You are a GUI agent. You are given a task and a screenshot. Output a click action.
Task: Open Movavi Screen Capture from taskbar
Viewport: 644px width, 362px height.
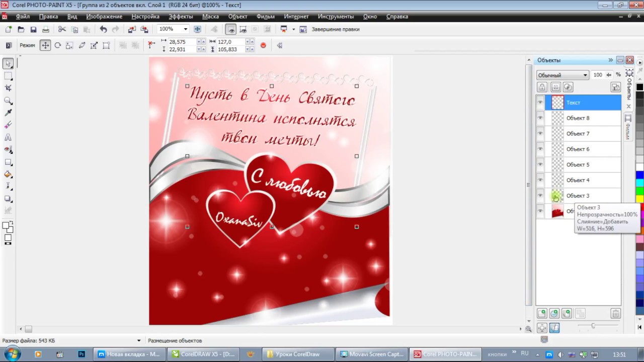pos(372,354)
